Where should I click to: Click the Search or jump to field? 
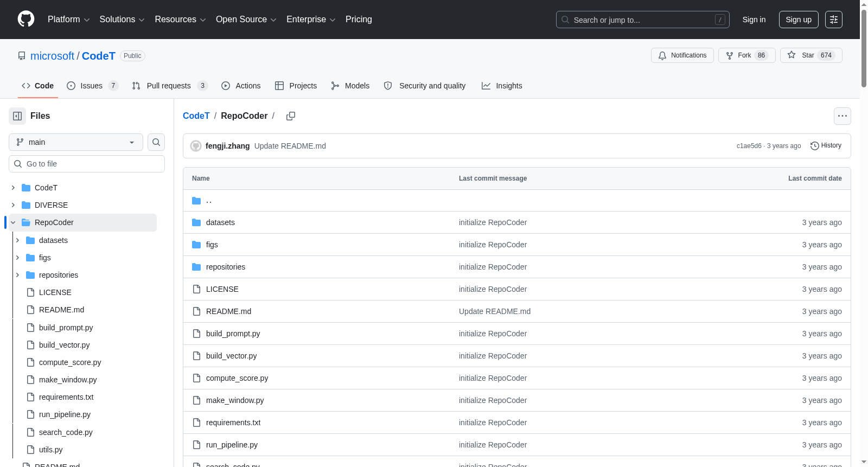click(643, 20)
